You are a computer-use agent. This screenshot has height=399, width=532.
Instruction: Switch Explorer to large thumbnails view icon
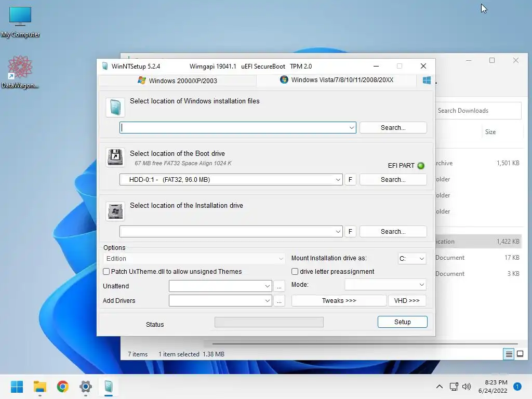coord(520,354)
